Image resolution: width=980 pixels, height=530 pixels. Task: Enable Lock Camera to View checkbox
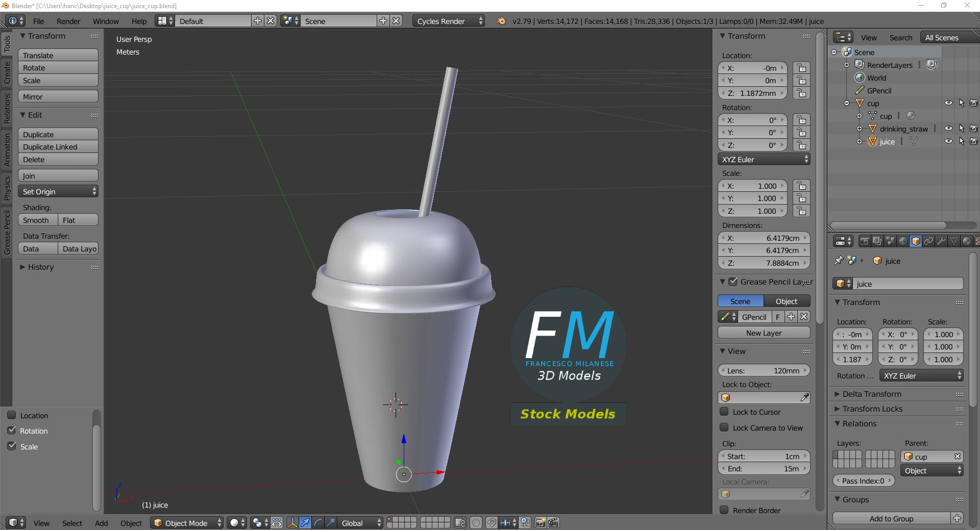(724, 427)
